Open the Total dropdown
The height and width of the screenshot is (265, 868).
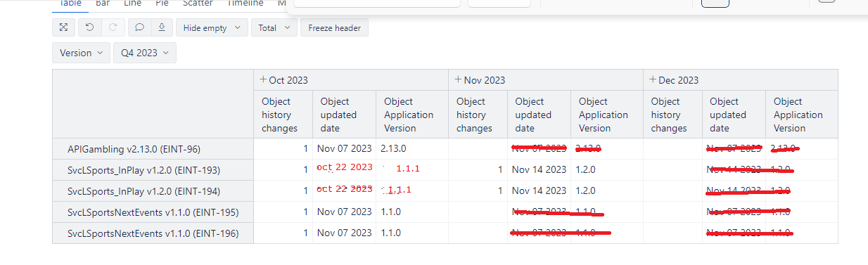coord(274,28)
